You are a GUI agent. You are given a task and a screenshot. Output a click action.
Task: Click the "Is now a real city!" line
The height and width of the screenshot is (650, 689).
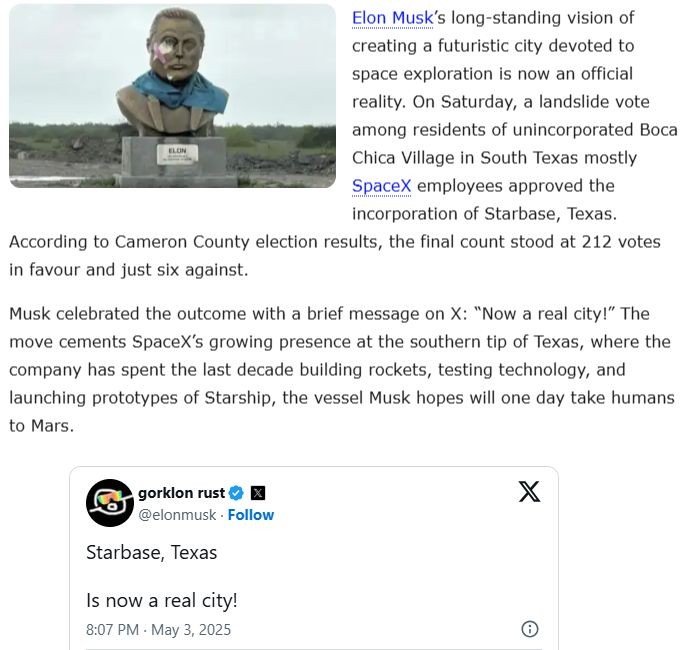click(x=162, y=600)
